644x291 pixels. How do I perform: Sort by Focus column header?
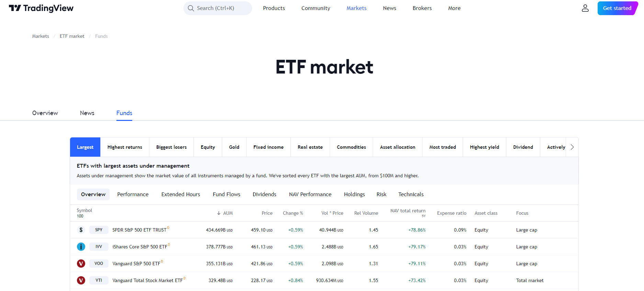coord(522,213)
